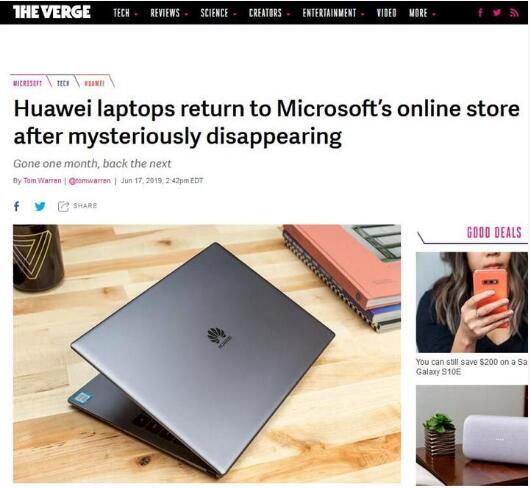The width and height of the screenshot is (530, 488).
Task: Open the Galaxy S10E deal thumbnail
Action: 472,302
